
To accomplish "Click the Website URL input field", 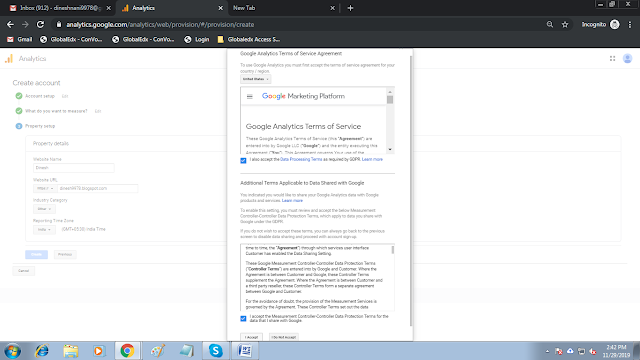I will [x=98, y=188].
